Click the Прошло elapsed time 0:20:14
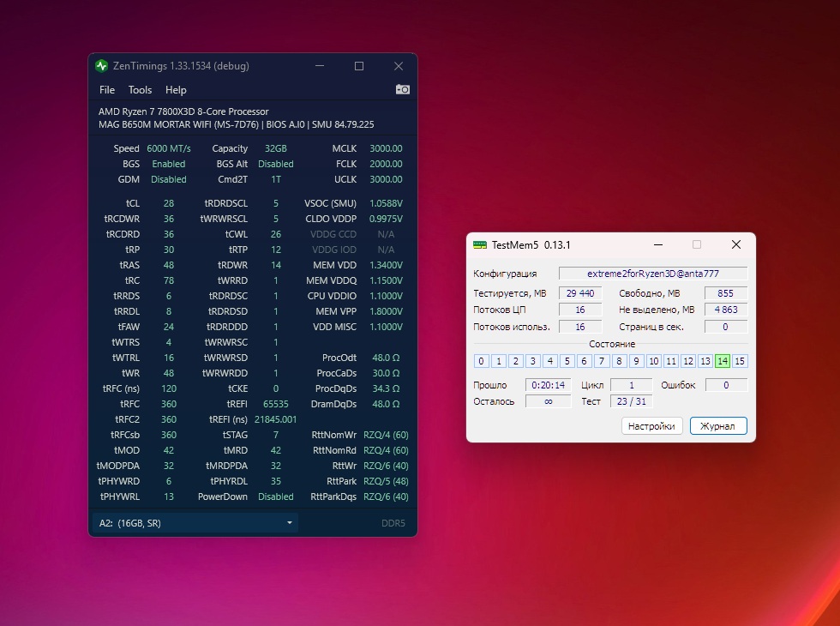Viewport: 840px width, 626px height. pos(548,385)
